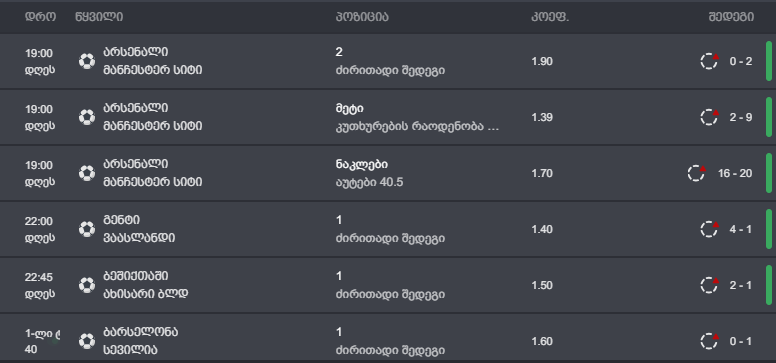Open ბეშიქთაში vs ახისარი ბლდ match
The height and width of the screenshot is (363, 776).
pyautogui.click(x=146, y=285)
